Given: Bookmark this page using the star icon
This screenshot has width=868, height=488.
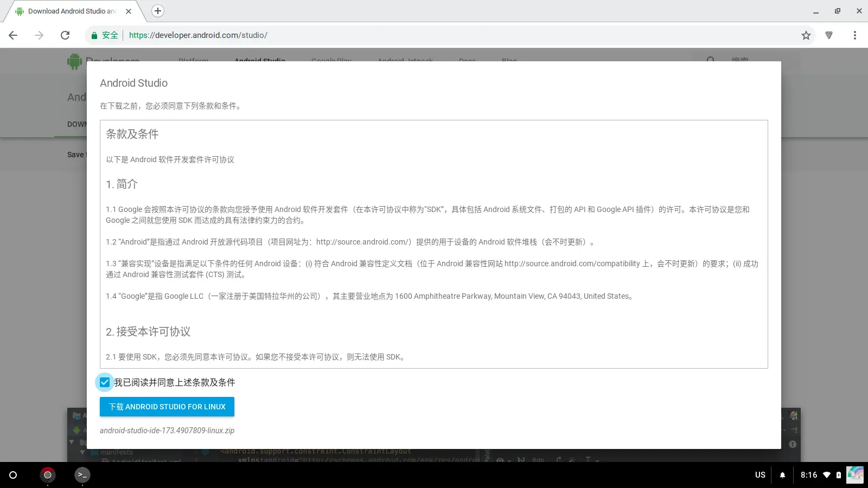Looking at the screenshot, I should point(806,35).
